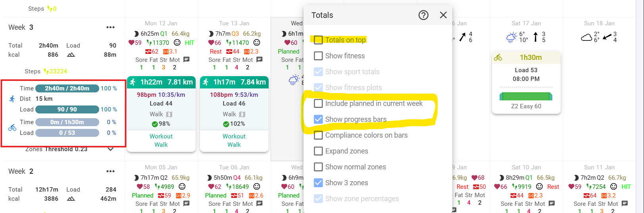Click the map icon on Monday's Walk activity
The width and height of the screenshot is (644, 213).
click(x=169, y=114)
